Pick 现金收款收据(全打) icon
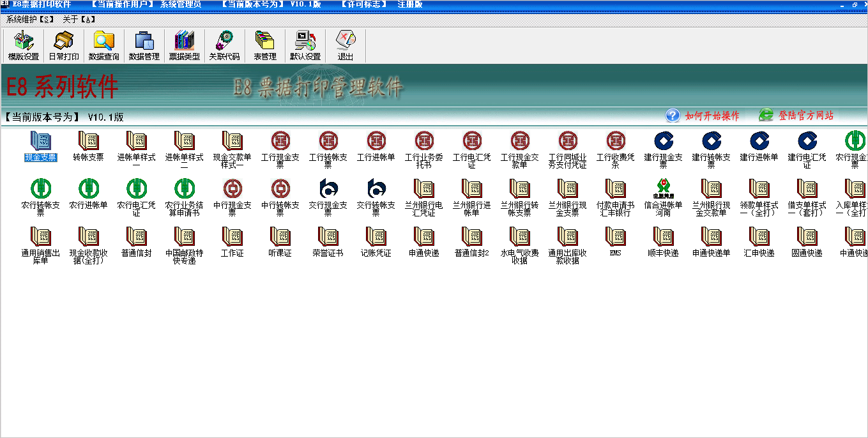Screen dimensions: 868x438 (x=88, y=245)
